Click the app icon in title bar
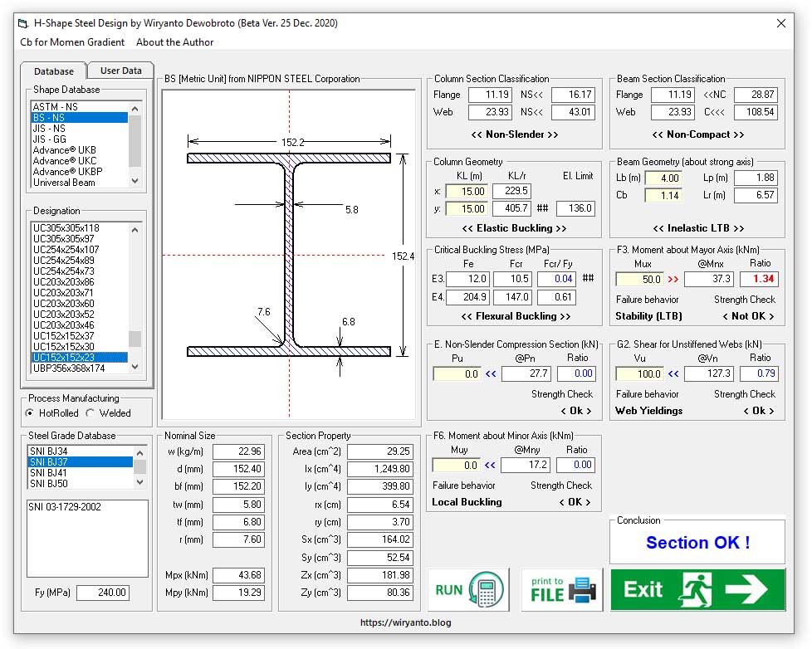Viewport: 812px width, 649px height. pyautogui.click(x=24, y=23)
